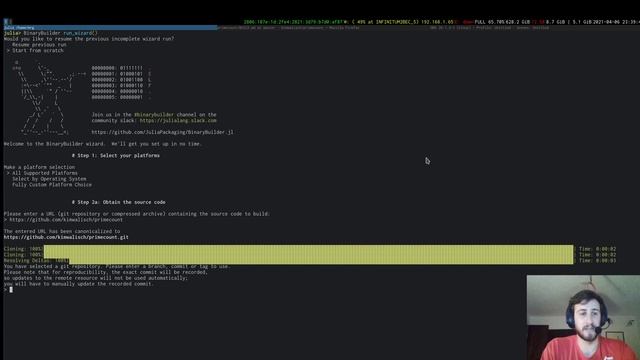
Task: Click the 'Resume previous run' option
Action: pos(39,45)
